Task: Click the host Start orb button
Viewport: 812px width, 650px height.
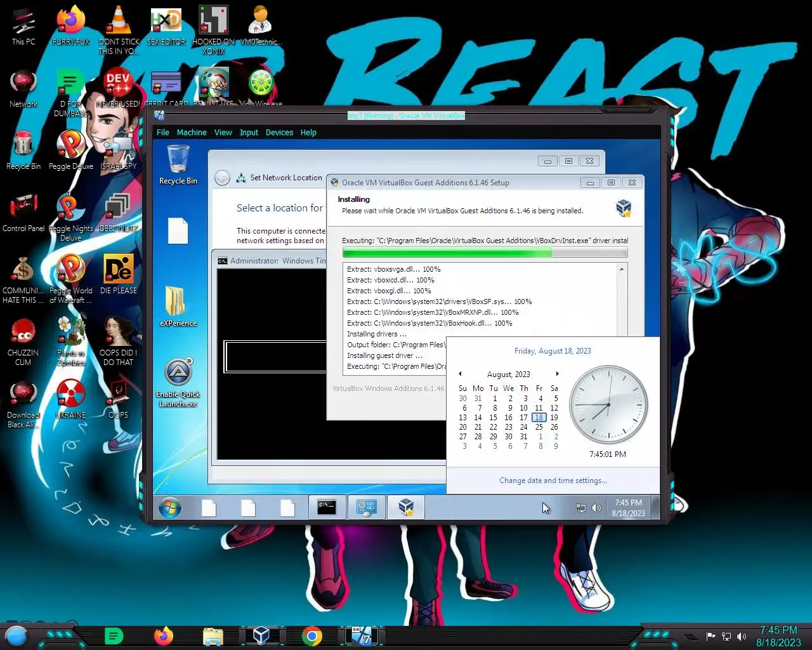Action: (x=16, y=636)
